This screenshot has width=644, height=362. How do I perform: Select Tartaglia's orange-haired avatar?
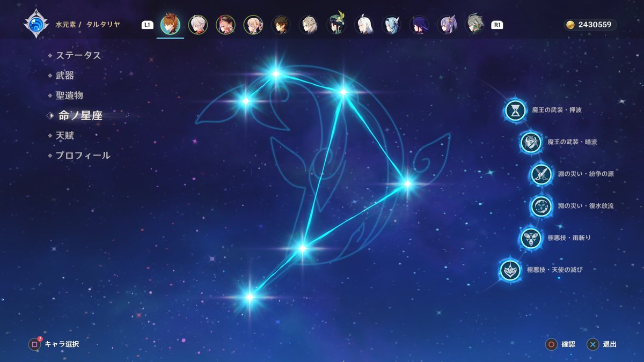pyautogui.click(x=170, y=25)
